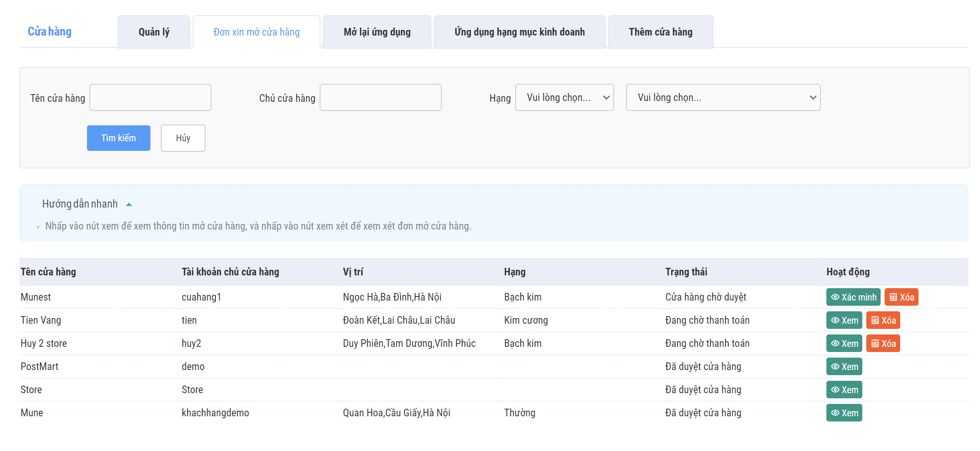Screen dimensions: 980x451
Task: Click Xem button in Store row
Action: (x=844, y=390)
